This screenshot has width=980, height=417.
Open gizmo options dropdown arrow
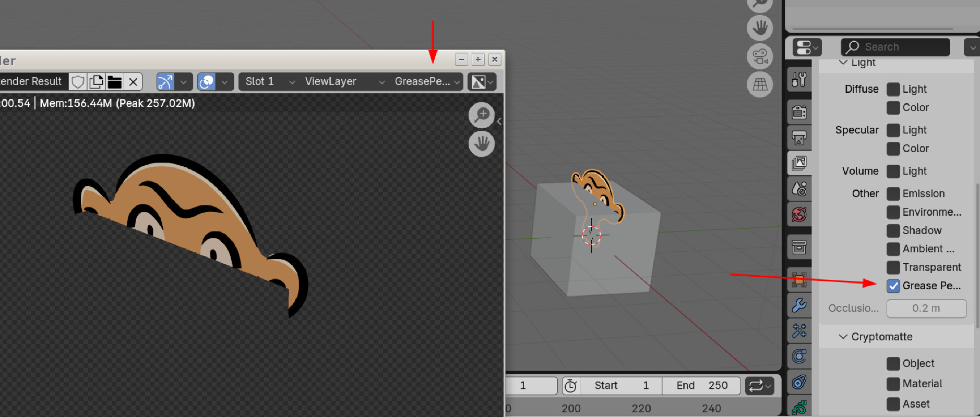click(184, 82)
